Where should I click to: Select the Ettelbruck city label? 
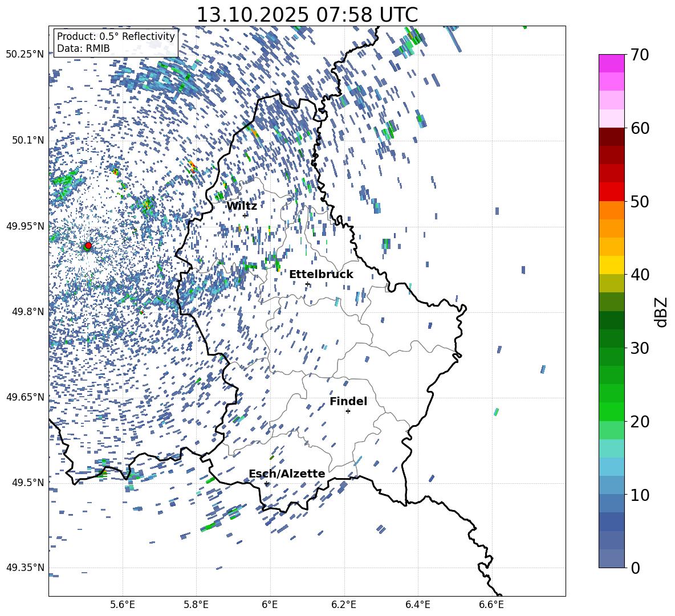coord(321,274)
